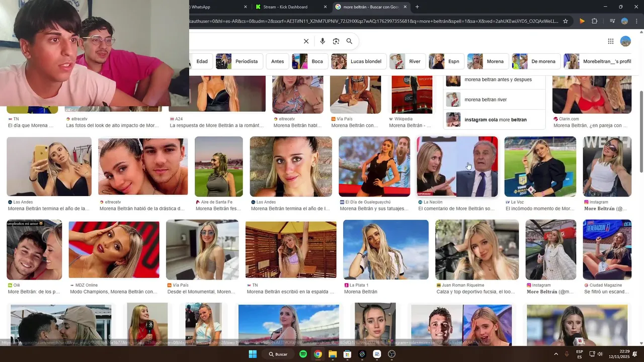Open the Google account avatar on the page
Viewport: 644px width, 362px height.
(x=625, y=41)
